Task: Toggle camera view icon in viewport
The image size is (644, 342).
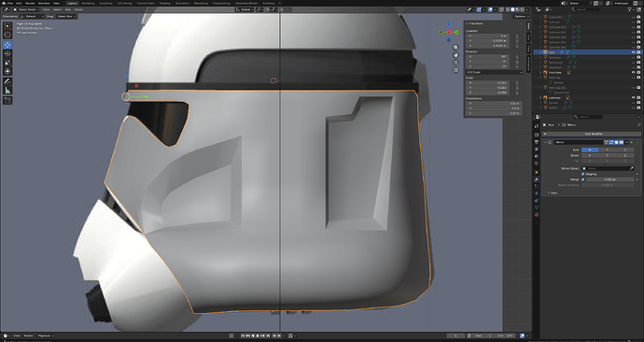Action: [x=455, y=63]
